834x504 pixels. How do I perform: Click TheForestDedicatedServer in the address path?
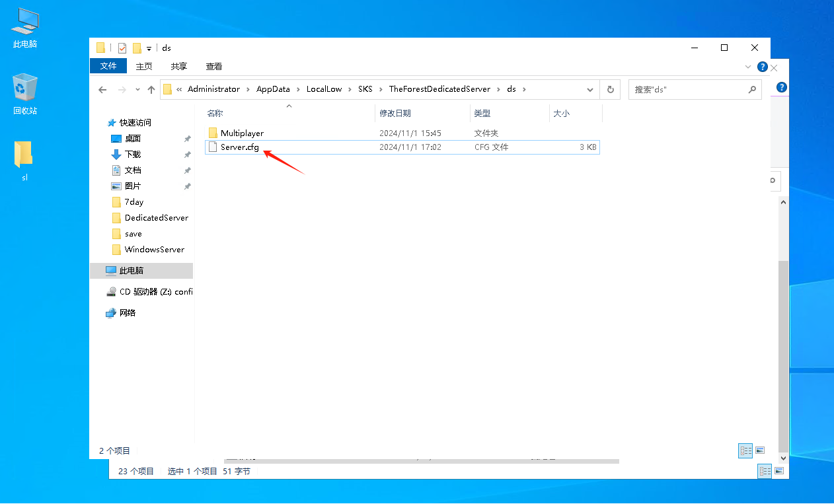pos(439,89)
